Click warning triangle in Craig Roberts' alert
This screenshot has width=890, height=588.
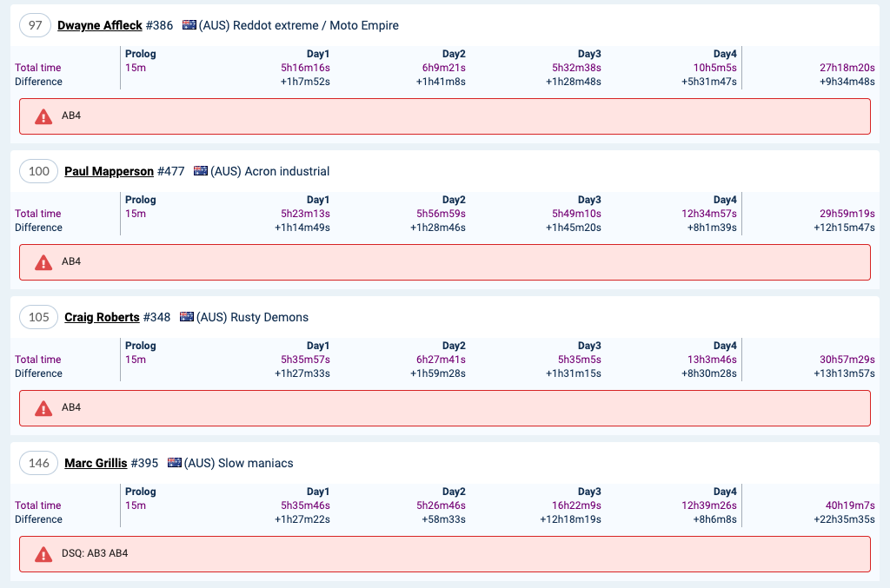[x=43, y=408]
